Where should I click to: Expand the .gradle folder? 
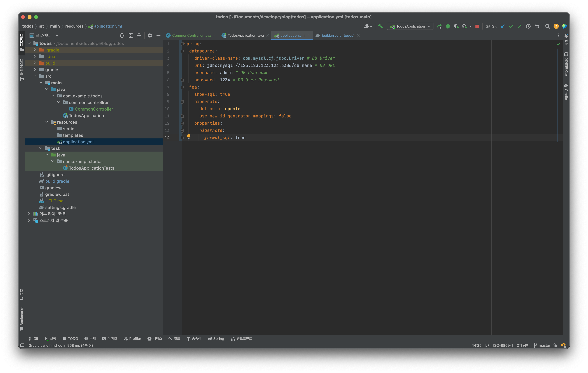point(35,50)
